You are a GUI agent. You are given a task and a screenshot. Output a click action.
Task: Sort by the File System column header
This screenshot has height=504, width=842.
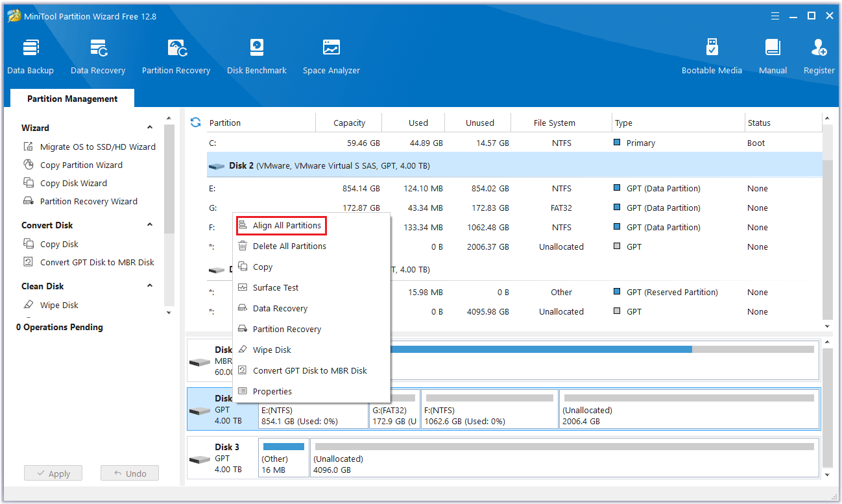tap(562, 123)
